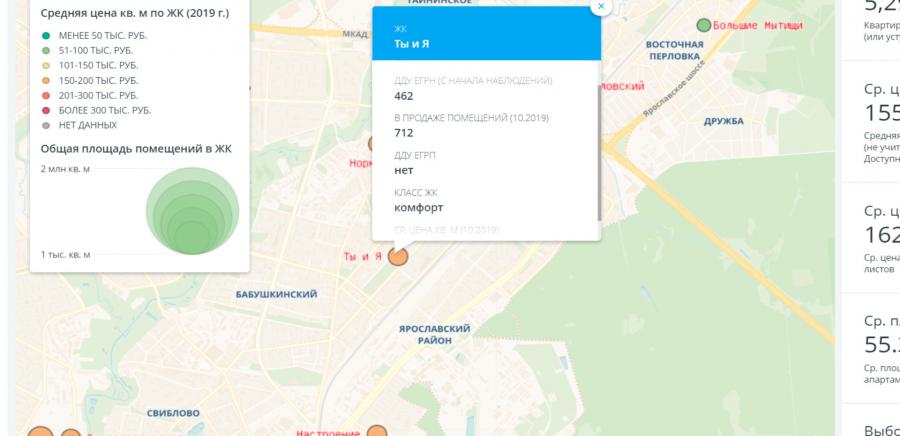Click the large orange marker near Свиблово
The image size is (900, 436).
[40, 433]
